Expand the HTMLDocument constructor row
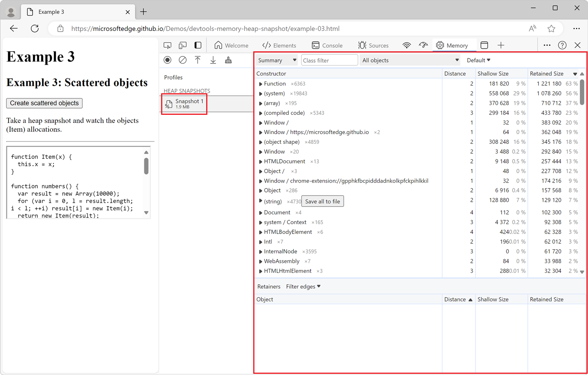 [x=261, y=161]
